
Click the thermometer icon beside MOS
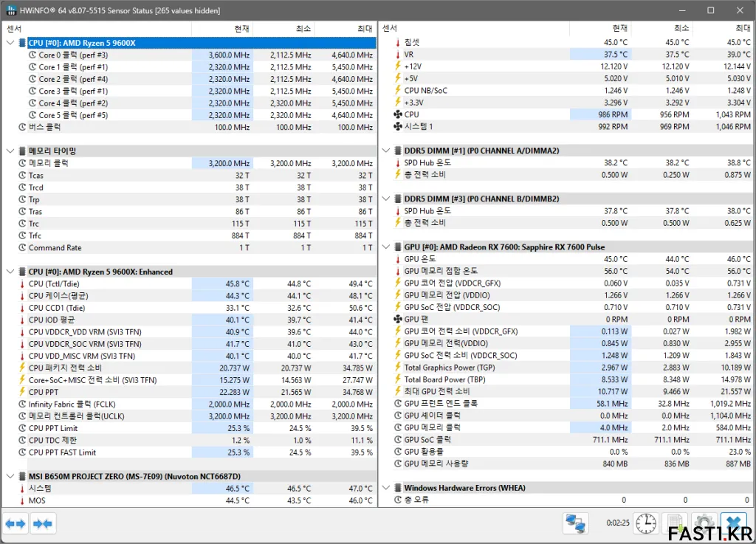coord(22,500)
